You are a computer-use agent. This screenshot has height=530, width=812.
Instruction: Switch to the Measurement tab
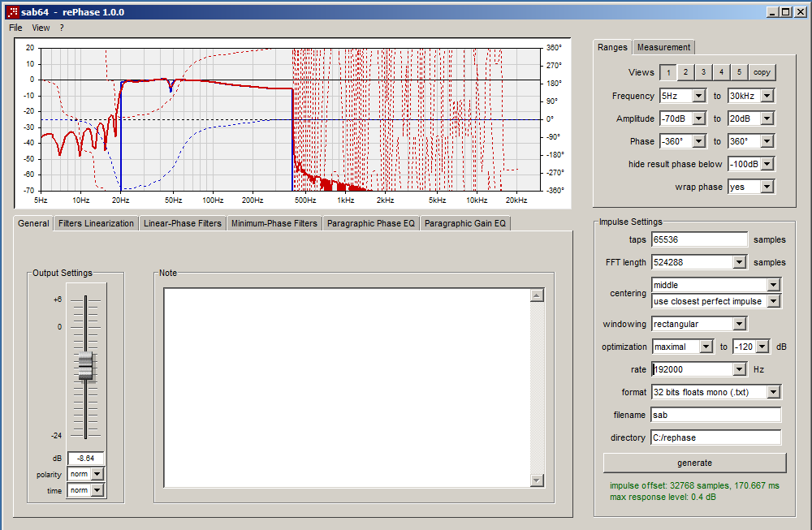pyautogui.click(x=663, y=47)
